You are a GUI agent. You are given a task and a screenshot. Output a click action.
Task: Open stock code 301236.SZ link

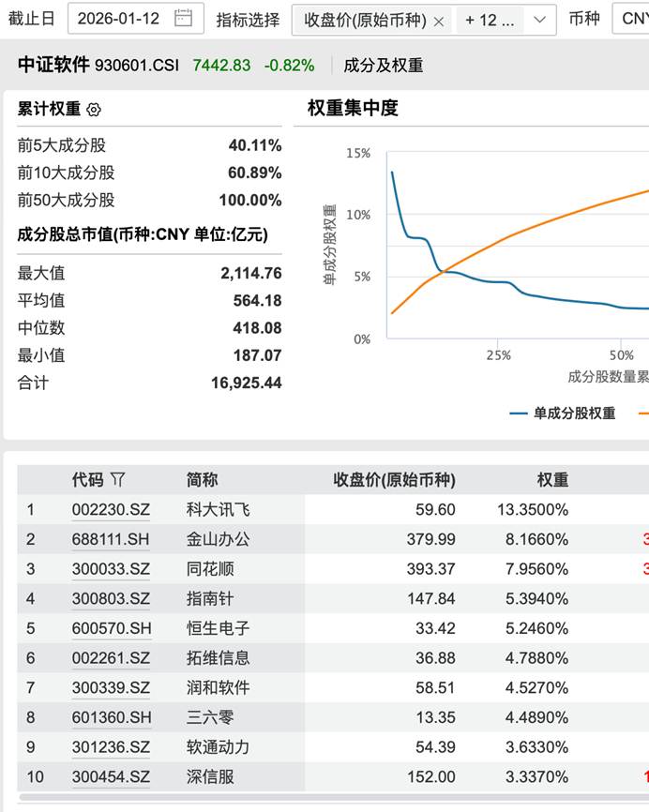click(x=111, y=747)
